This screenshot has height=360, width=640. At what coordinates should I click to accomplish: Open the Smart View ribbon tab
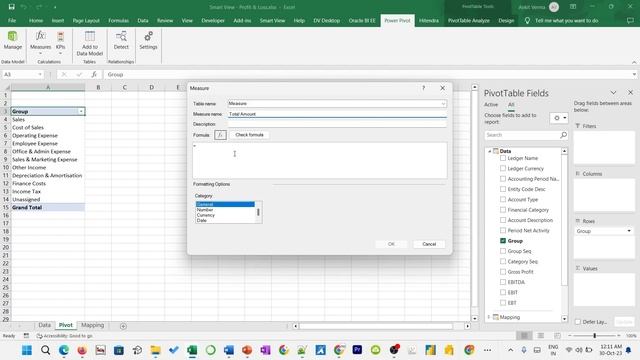(x=272, y=20)
